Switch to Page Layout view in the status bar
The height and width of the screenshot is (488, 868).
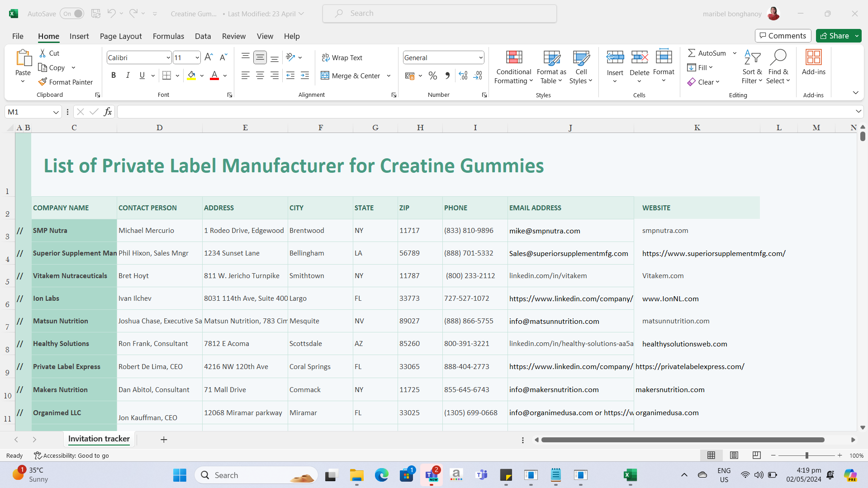[734, 455]
